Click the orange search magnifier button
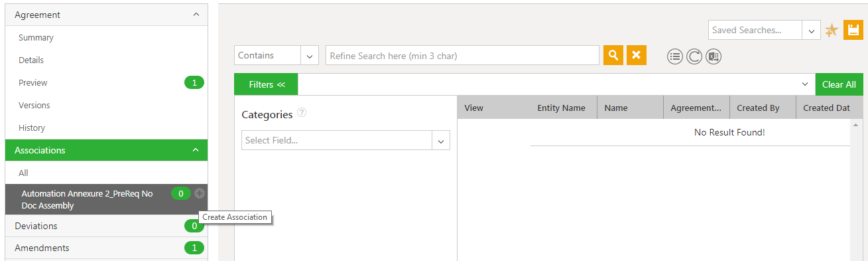 (x=613, y=55)
